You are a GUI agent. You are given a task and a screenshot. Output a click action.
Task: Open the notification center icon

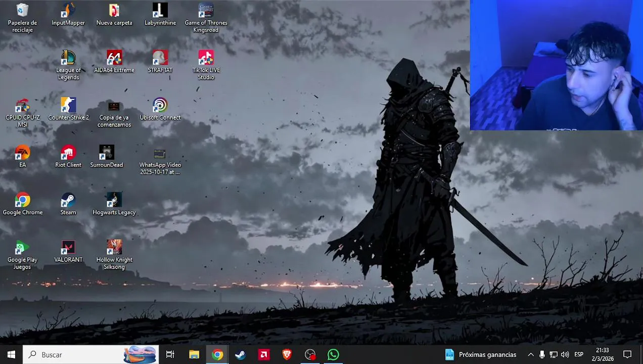tap(627, 355)
